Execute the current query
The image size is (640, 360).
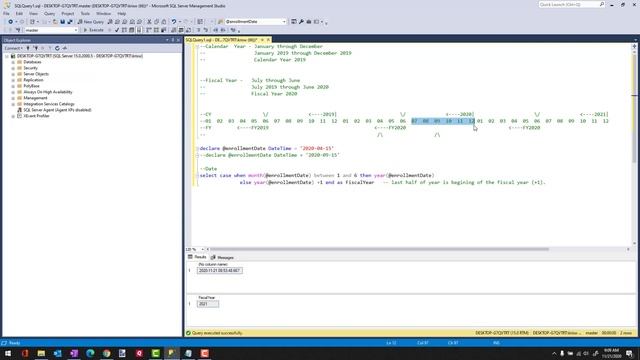(93, 30)
